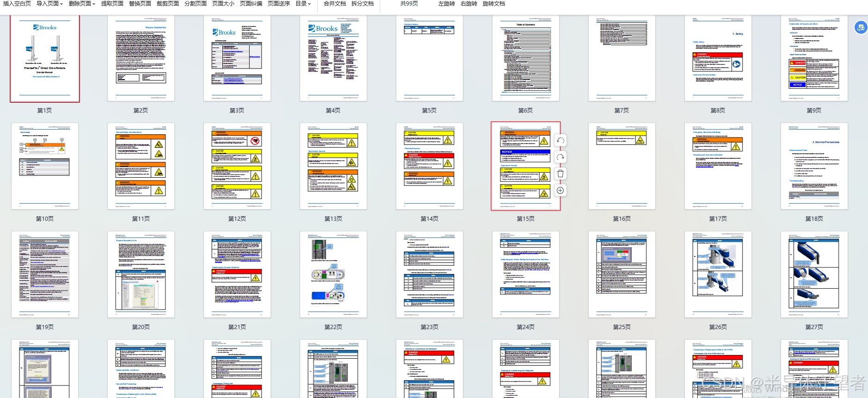Click the 第22页 label
The width and height of the screenshot is (868, 398).
click(x=333, y=327)
